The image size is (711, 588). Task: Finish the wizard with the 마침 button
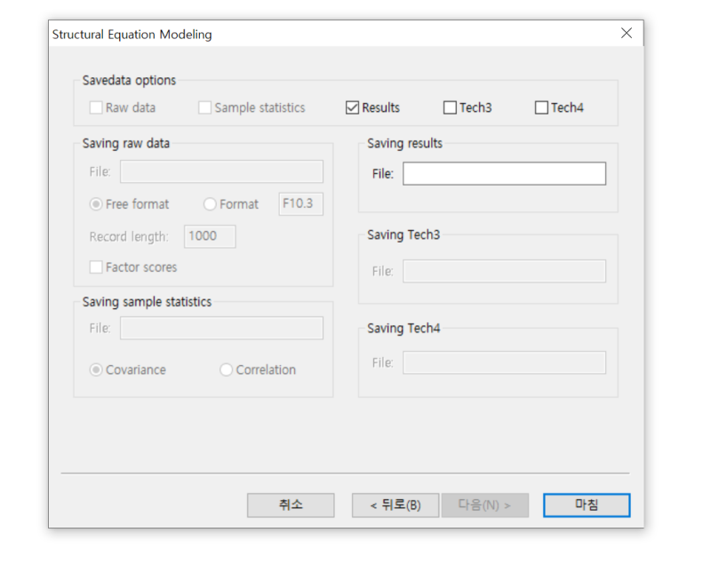click(587, 505)
